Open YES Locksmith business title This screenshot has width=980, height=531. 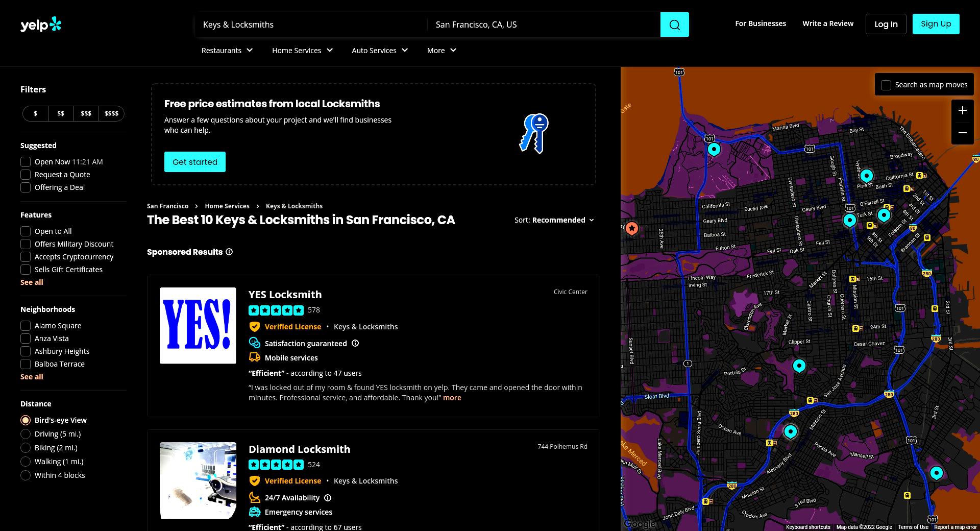click(285, 295)
